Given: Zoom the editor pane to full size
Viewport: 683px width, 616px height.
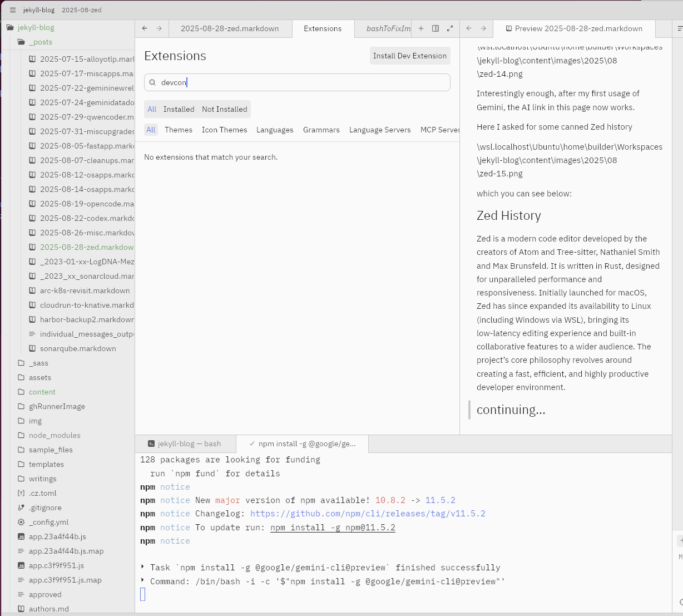Looking at the screenshot, I should tap(450, 28).
